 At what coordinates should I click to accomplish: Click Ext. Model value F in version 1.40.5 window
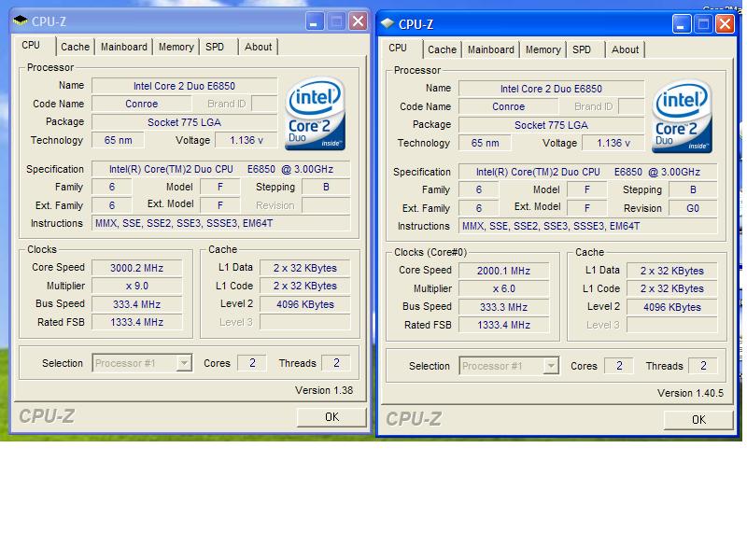pyautogui.click(x=587, y=208)
